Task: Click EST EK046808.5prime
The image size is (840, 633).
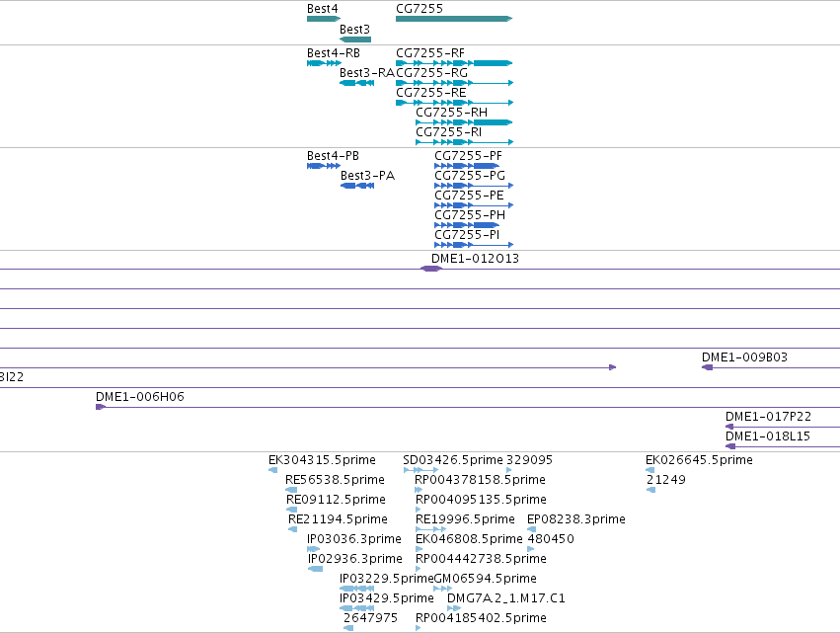Action: [420, 549]
